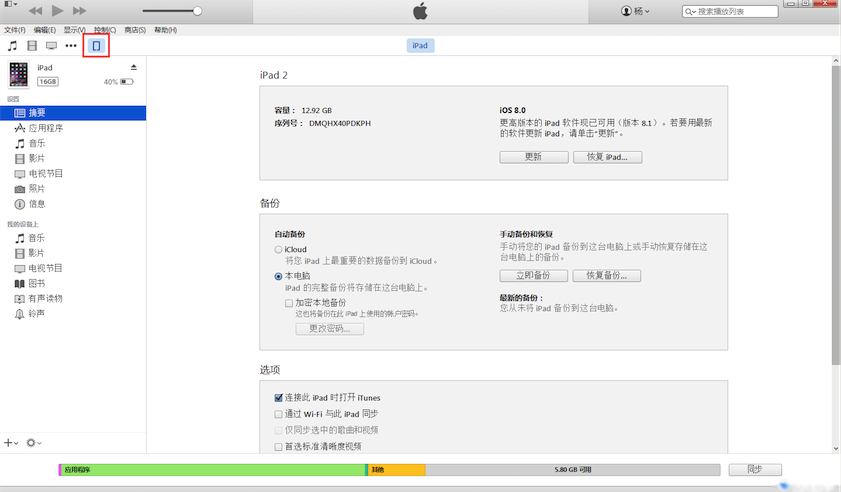Toggle 通过 Wi-Fi 与此 iPad 同步 checkbox
841x492 pixels.
279,414
